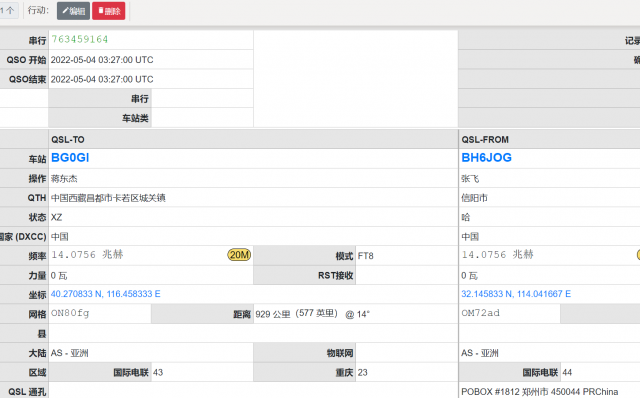640x398 pixels.
Task: Click the FT8 mode value
Action: (366, 256)
